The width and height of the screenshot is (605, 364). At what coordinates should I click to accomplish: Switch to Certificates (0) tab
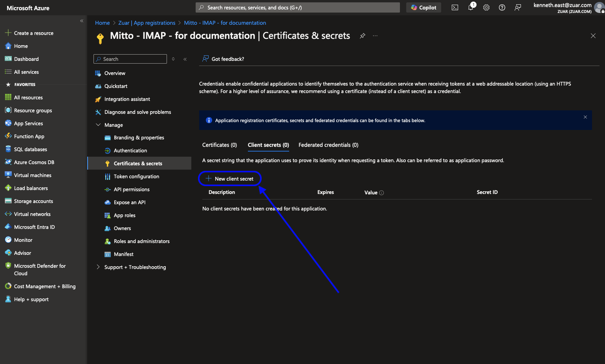pos(220,145)
